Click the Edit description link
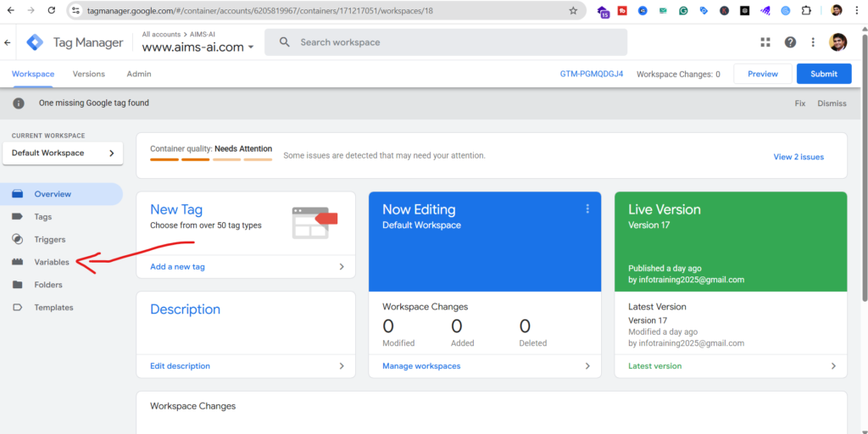The image size is (868, 434). point(180,366)
